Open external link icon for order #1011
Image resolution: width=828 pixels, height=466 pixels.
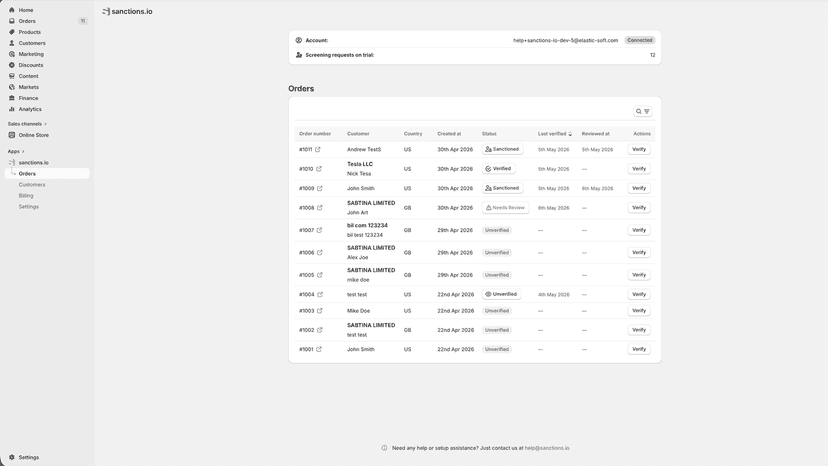318,150
